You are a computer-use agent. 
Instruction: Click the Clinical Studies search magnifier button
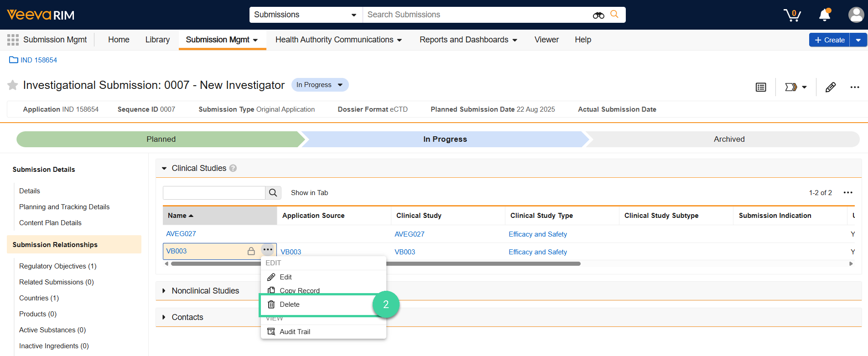point(273,193)
